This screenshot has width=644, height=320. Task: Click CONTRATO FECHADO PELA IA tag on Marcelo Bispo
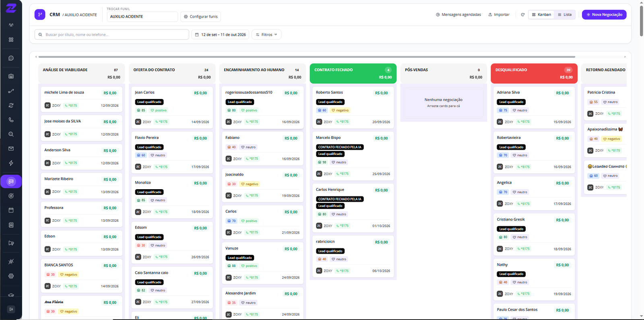(x=340, y=147)
